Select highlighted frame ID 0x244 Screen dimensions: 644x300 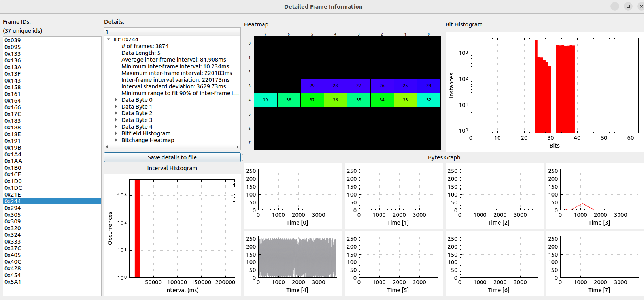[52, 201]
